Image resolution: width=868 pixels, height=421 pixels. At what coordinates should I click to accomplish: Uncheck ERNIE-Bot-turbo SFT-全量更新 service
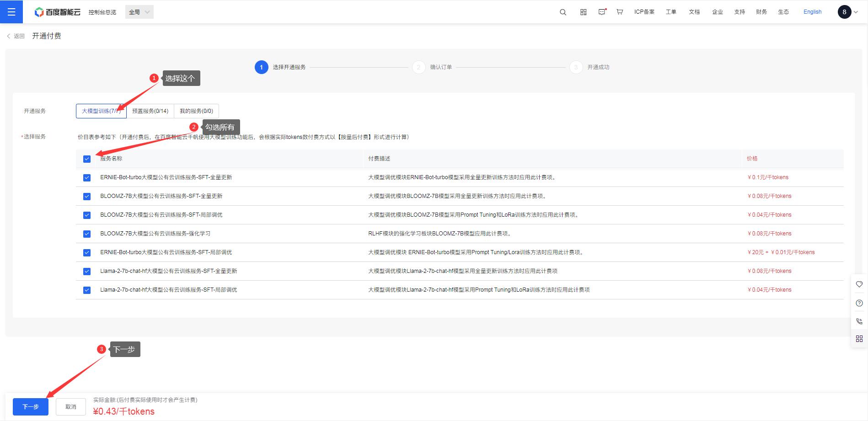[x=87, y=178]
